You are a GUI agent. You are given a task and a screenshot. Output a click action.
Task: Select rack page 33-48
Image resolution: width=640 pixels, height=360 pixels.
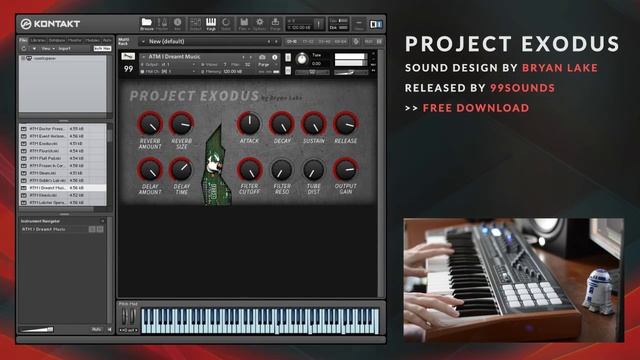click(324, 42)
